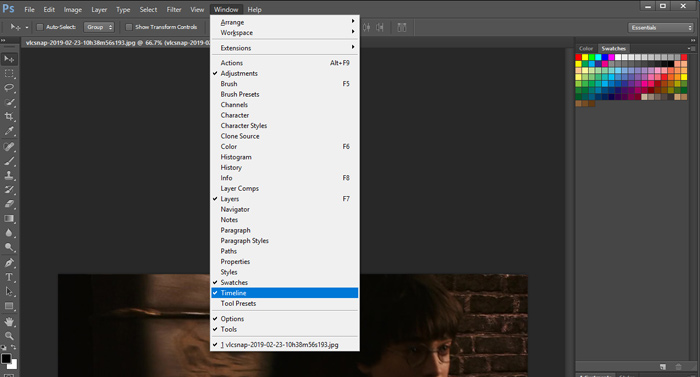Reset to default foreground and background colors
700x377 pixels.
(x=4, y=347)
